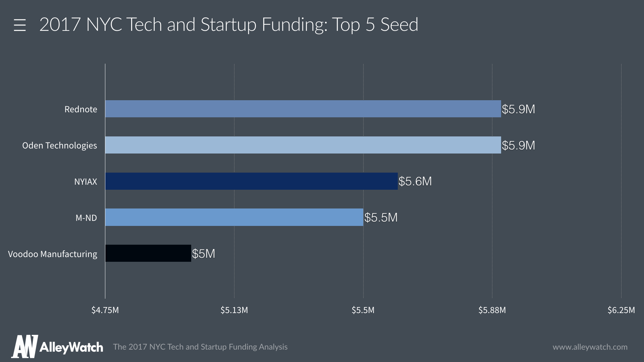
Task: Select the NYIAX dark blue bar
Action: [251, 181]
